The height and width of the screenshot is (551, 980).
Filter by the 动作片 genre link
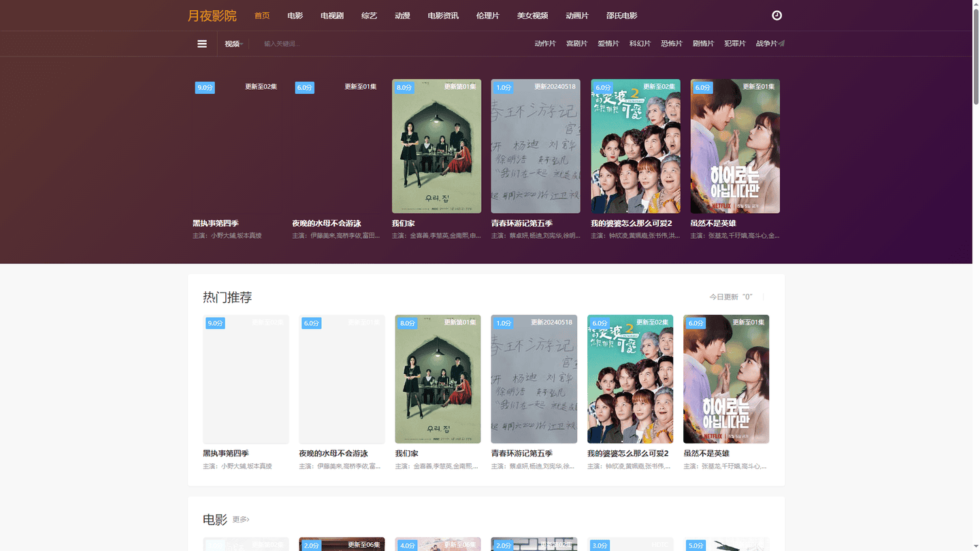(x=545, y=44)
